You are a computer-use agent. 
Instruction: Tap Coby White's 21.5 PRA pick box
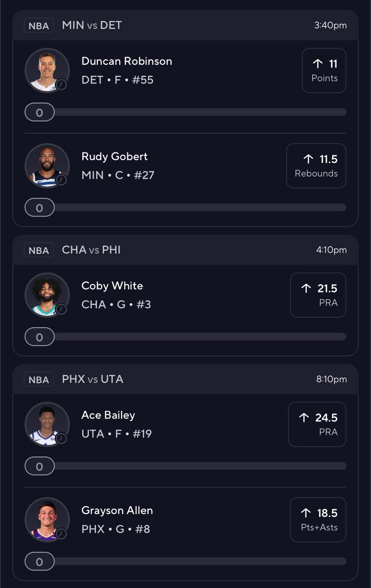click(x=318, y=295)
